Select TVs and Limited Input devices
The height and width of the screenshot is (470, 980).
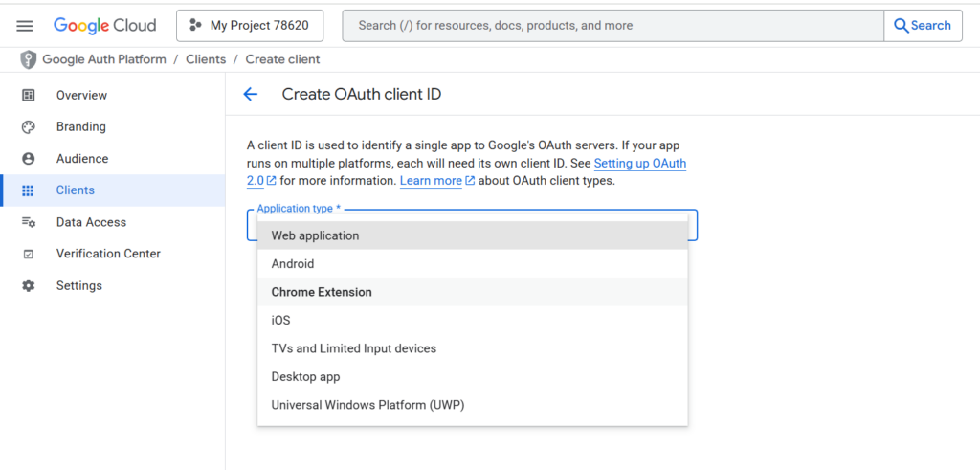pyautogui.click(x=473, y=348)
